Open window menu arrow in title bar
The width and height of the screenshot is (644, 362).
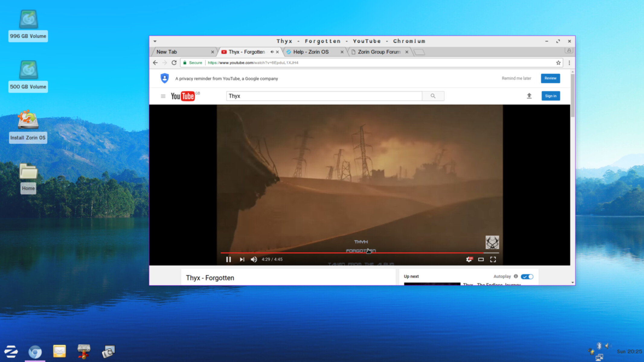tap(155, 41)
